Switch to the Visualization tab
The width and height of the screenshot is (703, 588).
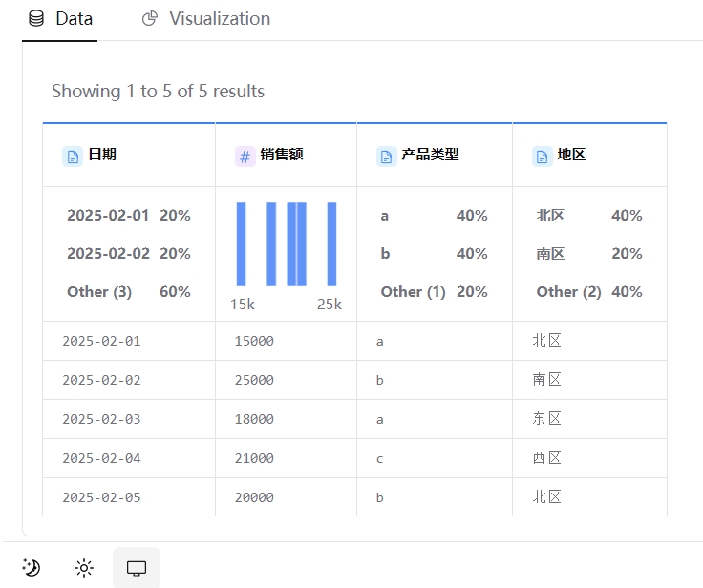[x=205, y=19]
